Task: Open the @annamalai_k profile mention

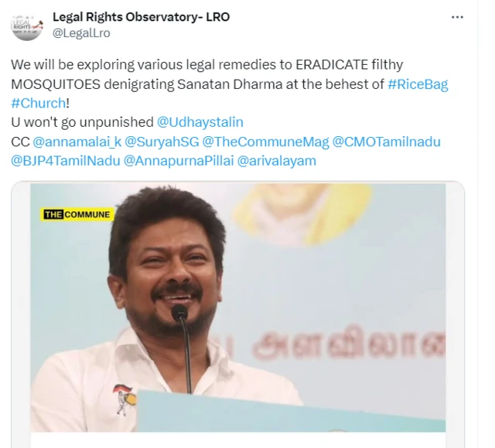Action: click(77, 142)
